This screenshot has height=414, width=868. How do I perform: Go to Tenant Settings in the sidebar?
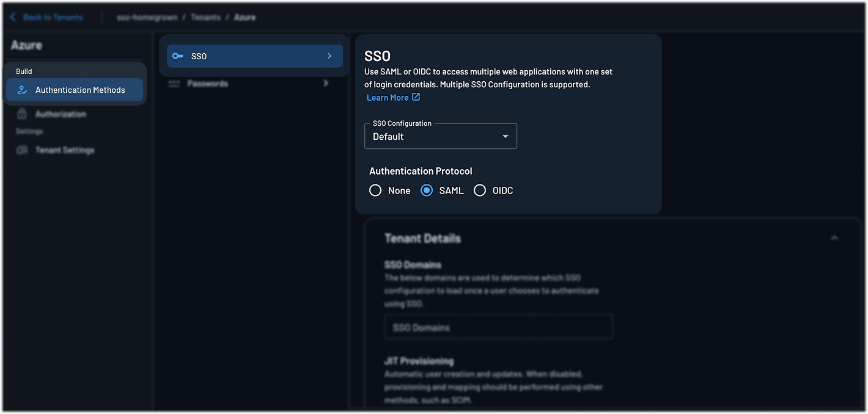[x=65, y=150]
